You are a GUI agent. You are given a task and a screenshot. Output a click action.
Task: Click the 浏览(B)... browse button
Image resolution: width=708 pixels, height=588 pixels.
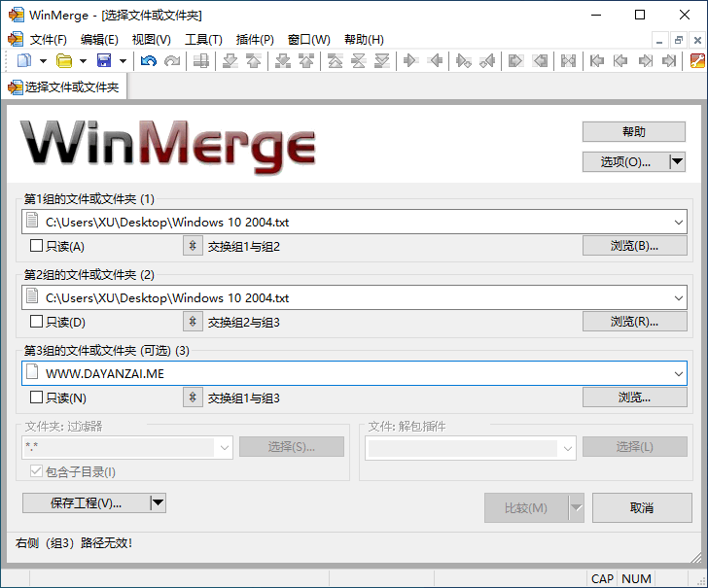tap(634, 246)
